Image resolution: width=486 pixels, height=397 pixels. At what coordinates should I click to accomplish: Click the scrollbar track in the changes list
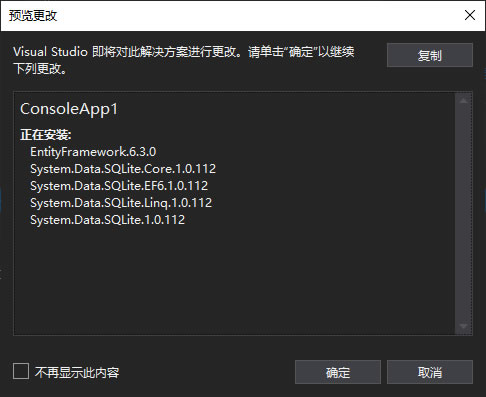(463, 213)
